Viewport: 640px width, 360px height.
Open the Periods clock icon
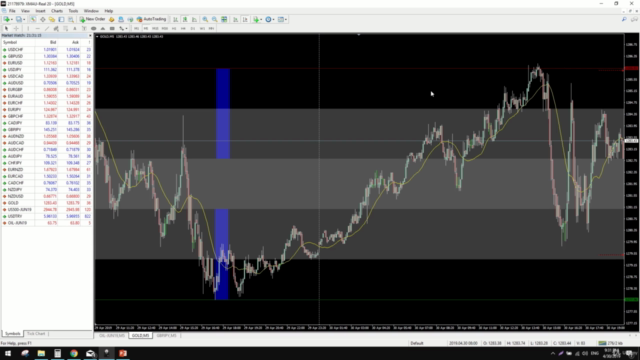pos(268,19)
